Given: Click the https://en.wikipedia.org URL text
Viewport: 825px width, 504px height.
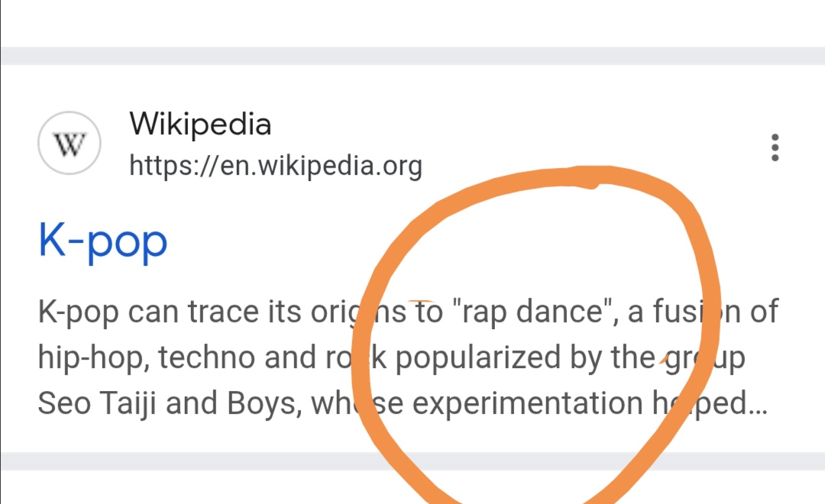Looking at the screenshot, I should tap(275, 165).
